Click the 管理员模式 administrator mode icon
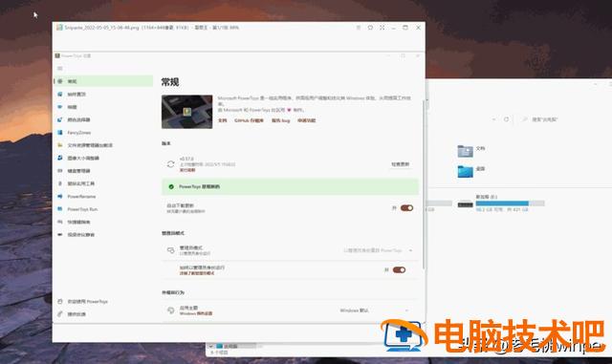Screen dimensions: 612x364 coord(170,250)
